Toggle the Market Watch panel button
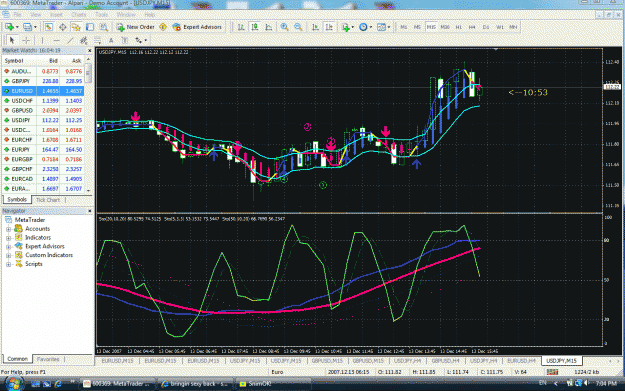 [49, 27]
